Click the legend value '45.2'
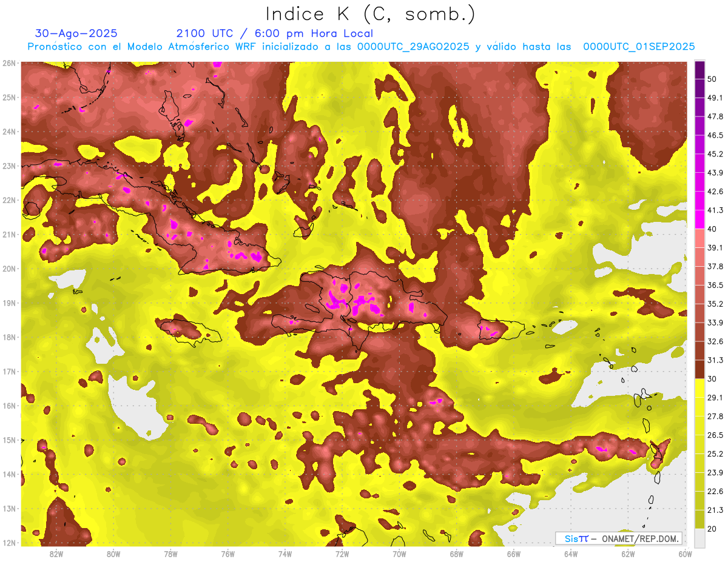This screenshot has height=562, width=728. click(x=715, y=154)
